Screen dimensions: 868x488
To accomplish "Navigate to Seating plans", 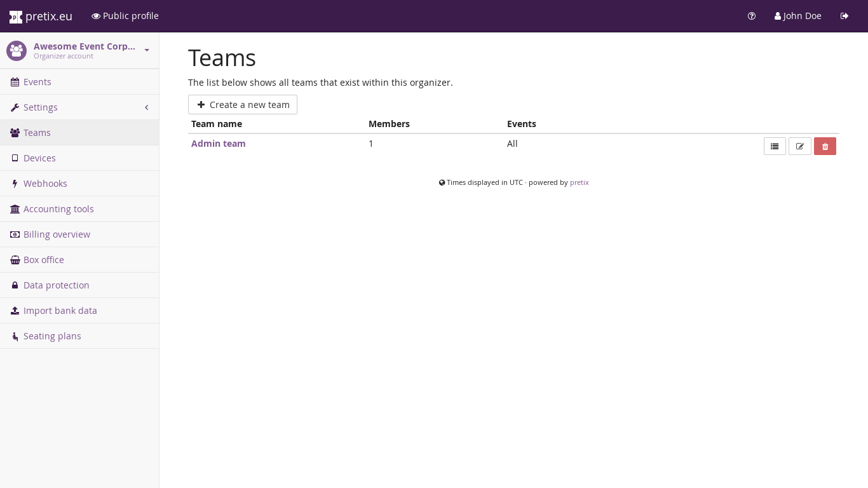I will pyautogui.click(x=52, y=336).
